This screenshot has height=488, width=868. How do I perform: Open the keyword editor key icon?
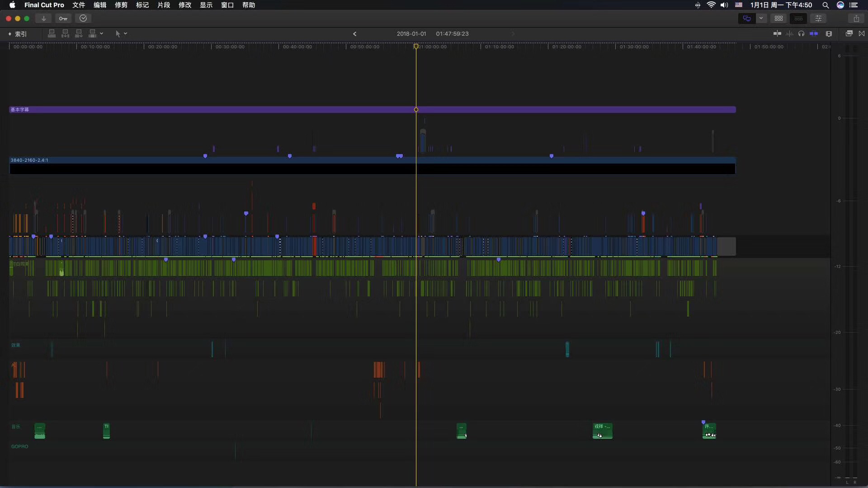[63, 19]
